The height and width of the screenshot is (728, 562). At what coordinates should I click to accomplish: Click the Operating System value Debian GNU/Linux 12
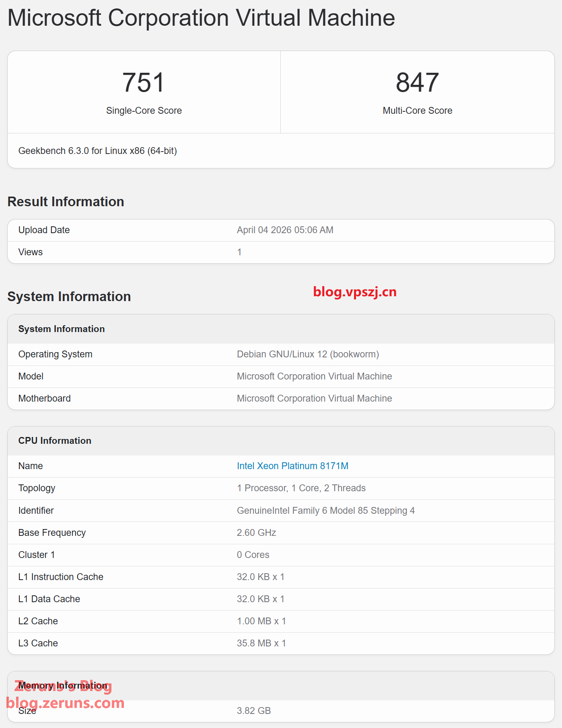(x=308, y=354)
